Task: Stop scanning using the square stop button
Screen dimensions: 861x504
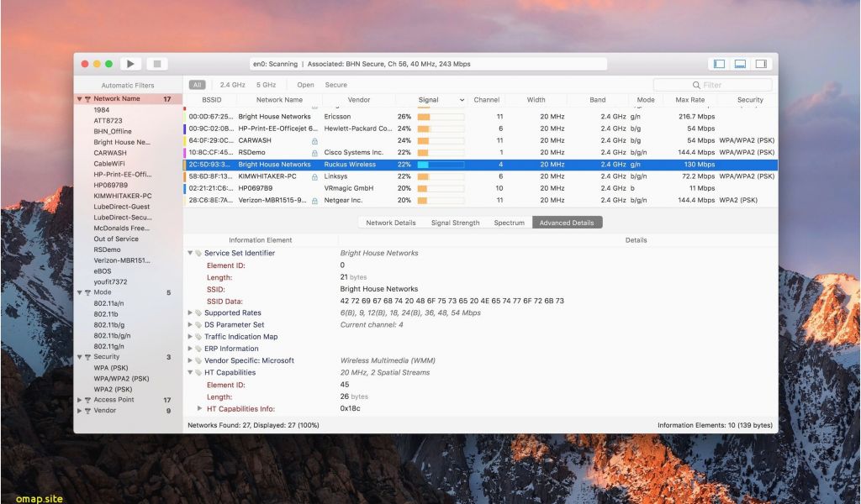Action: tap(157, 64)
